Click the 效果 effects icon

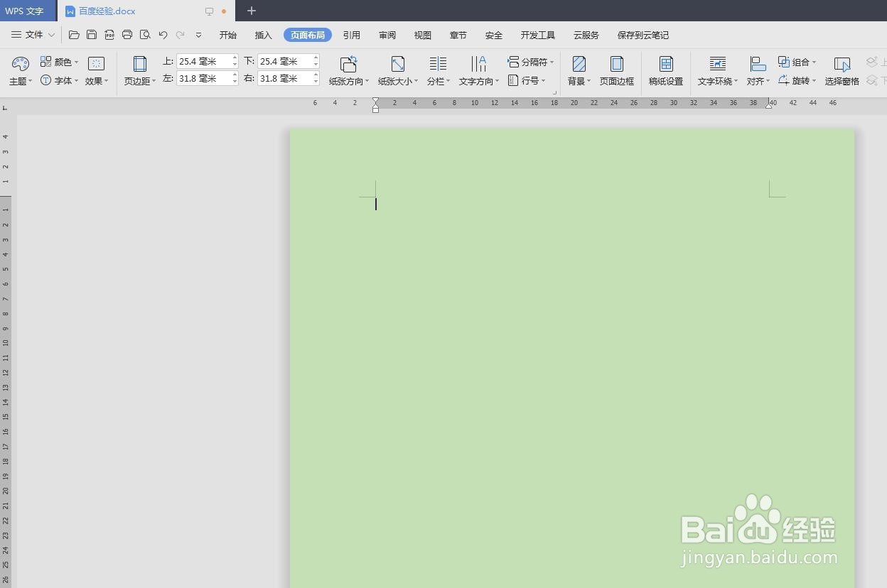(x=96, y=64)
